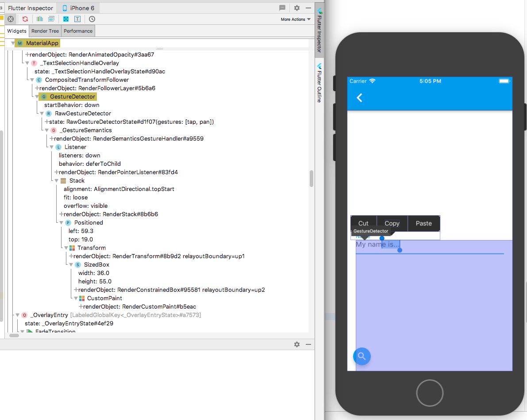Viewport: 527px width, 420px height.
Task: Click the debug paint toolbar icon
Action: pos(65,19)
